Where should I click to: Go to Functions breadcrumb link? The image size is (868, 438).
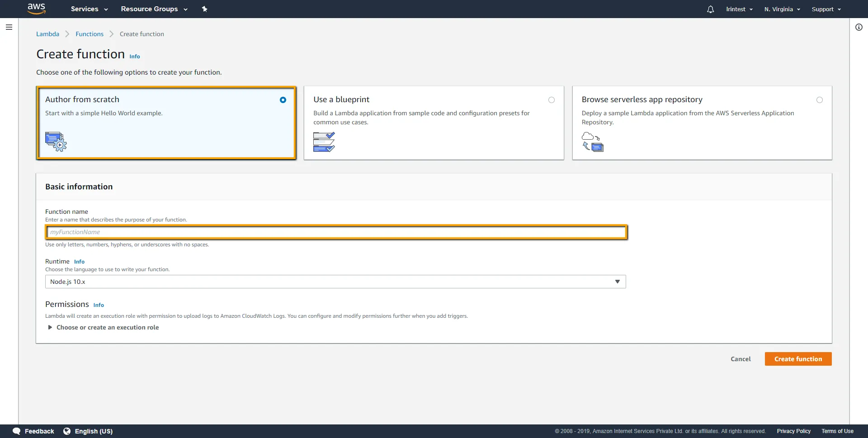pos(90,34)
